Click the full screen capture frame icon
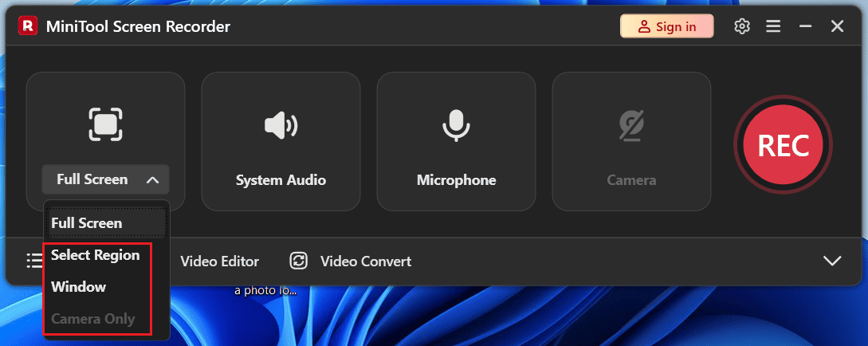 click(105, 124)
